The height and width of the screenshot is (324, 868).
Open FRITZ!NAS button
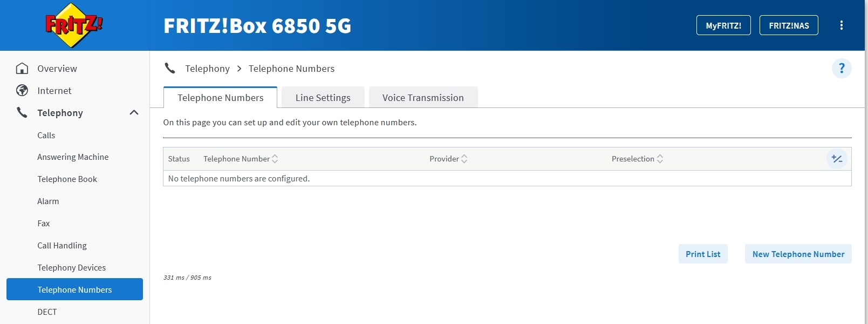(789, 25)
